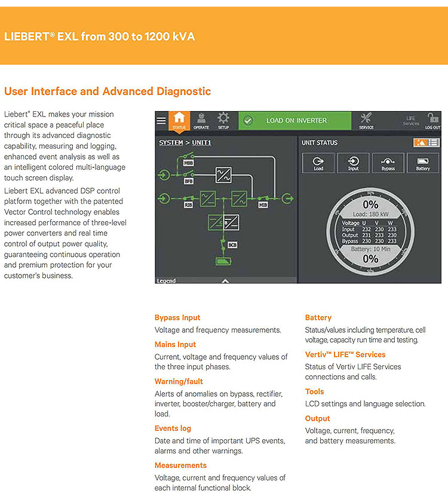Open LIFE Services icon
The width and height of the screenshot is (448, 499).
(x=411, y=121)
